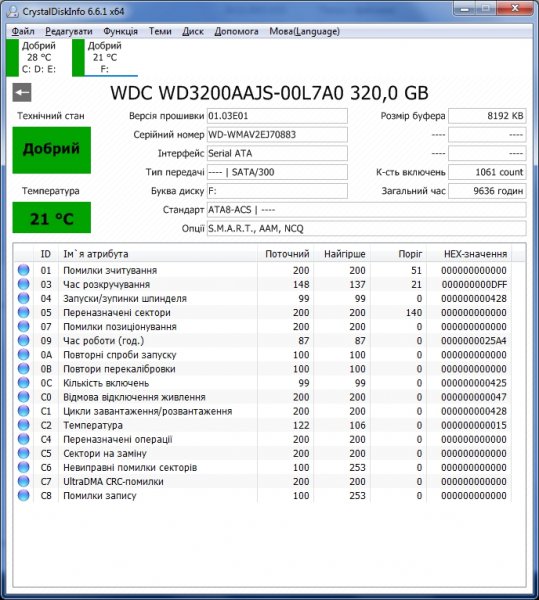The width and height of the screenshot is (539, 600).
Task: Open the Допомога menu
Action: [x=236, y=31]
